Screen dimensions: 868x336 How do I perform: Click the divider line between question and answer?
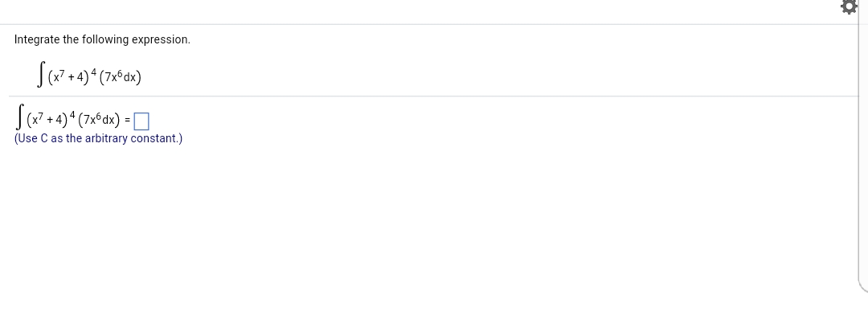click(434, 96)
